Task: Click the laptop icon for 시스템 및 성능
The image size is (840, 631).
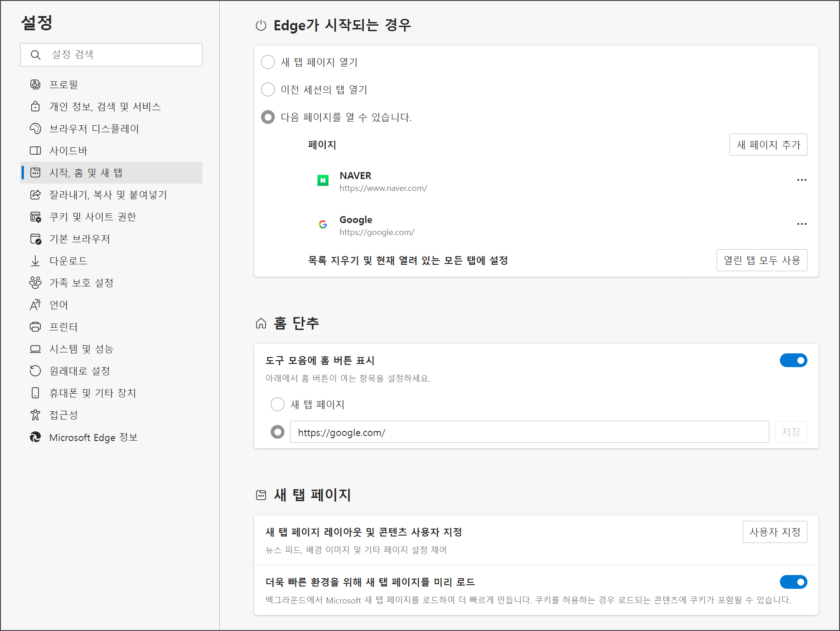Action: tap(35, 349)
